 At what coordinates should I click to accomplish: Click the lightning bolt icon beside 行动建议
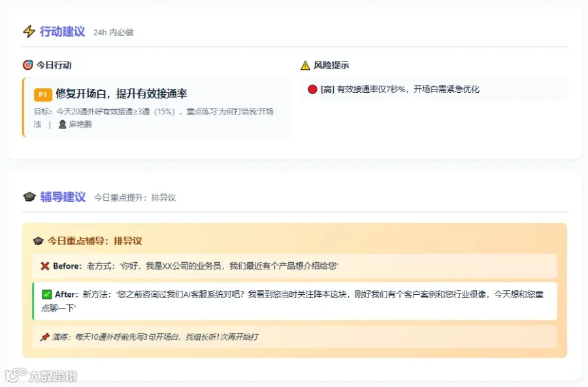click(x=29, y=31)
